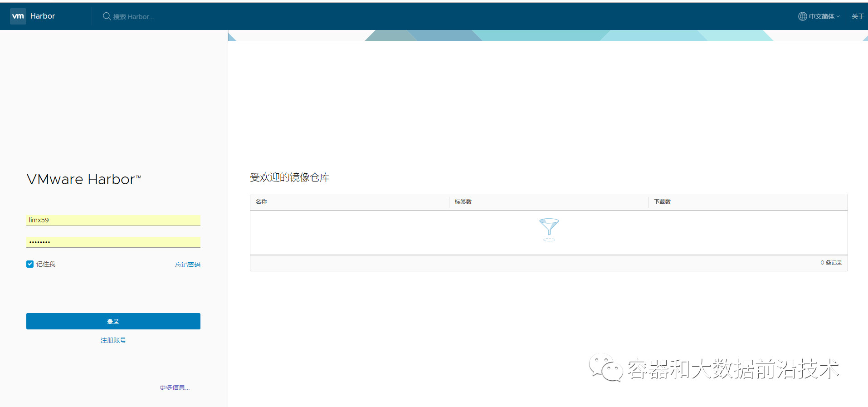Click the password input field
Screen dimensions: 868x407
click(113, 242)
